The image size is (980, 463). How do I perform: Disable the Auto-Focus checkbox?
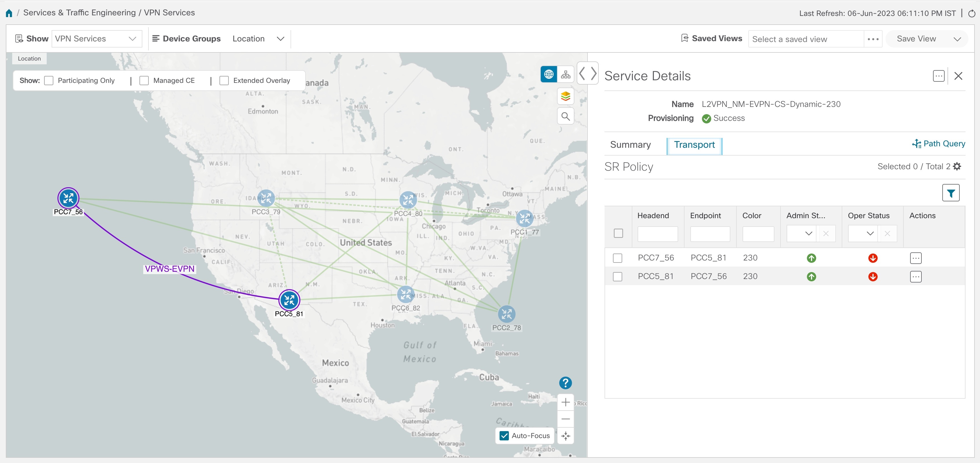[504, 436]
